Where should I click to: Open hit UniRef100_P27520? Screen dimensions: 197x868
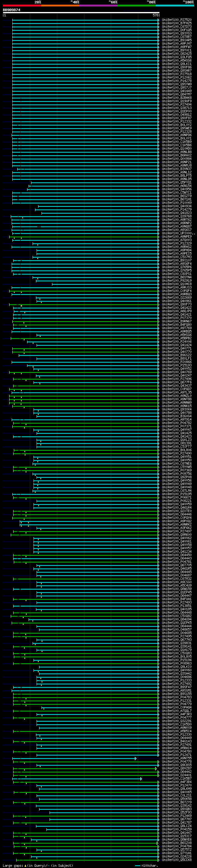coord(176,20)
